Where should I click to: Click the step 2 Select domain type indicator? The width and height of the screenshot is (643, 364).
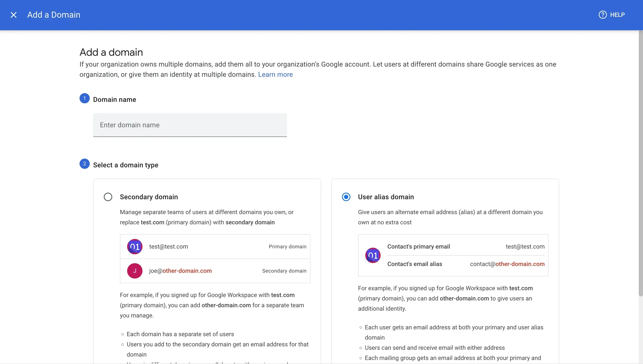84,164
